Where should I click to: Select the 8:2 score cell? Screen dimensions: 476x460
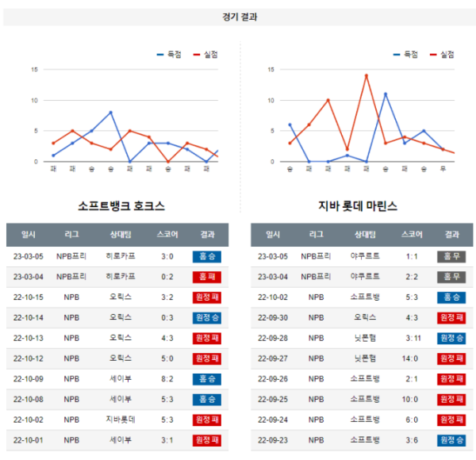(x=167, y=379)
